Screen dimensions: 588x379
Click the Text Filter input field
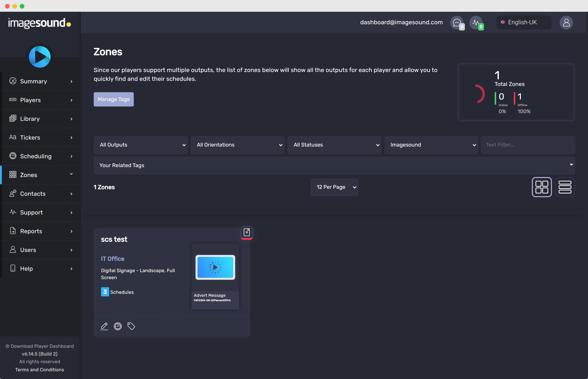pyautogui.click(x=528, y=145)
